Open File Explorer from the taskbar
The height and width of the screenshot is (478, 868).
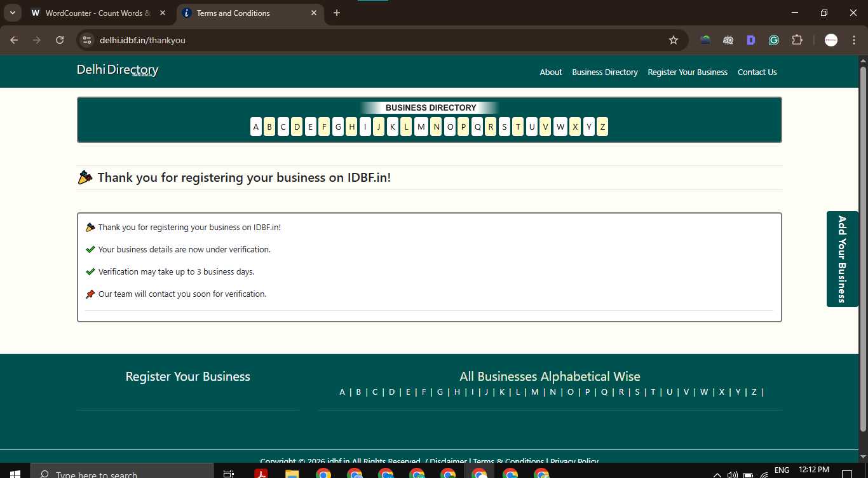[x=292, y=474]
